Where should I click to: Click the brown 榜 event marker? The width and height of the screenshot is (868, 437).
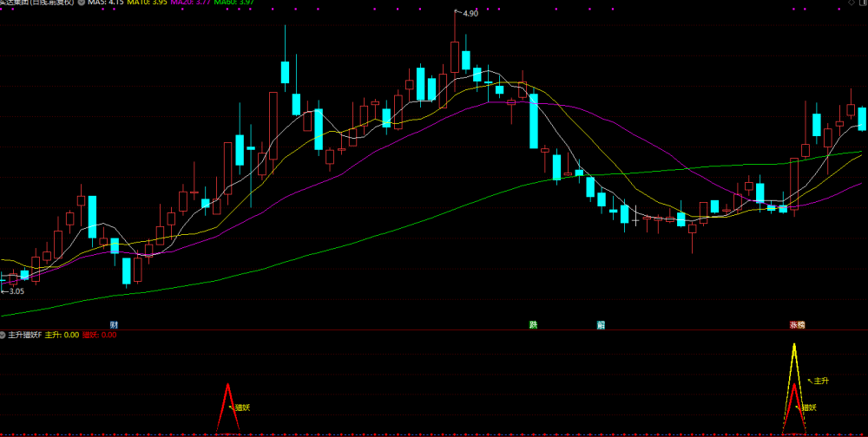(x=801, y=324)
